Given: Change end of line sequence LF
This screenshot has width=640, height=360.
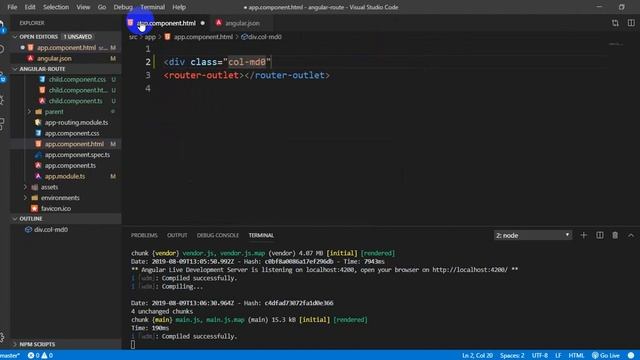Looking at the screenshot, I should coord(558,356).
